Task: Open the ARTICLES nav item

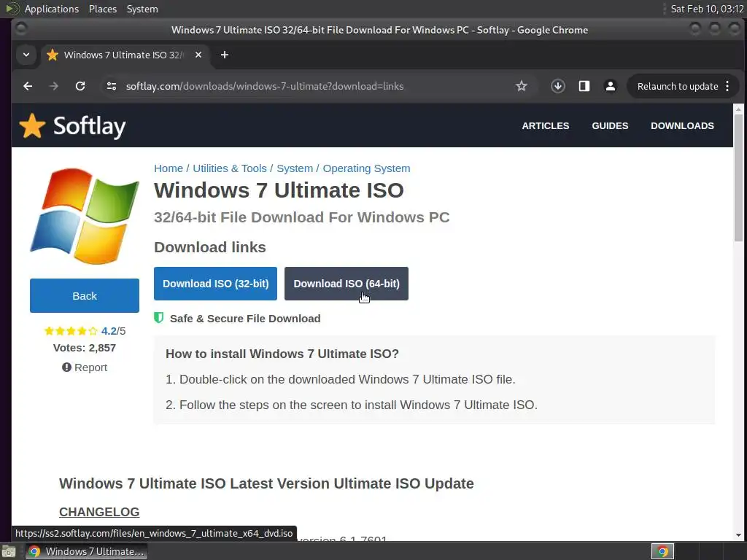Action: pos(546,125)
